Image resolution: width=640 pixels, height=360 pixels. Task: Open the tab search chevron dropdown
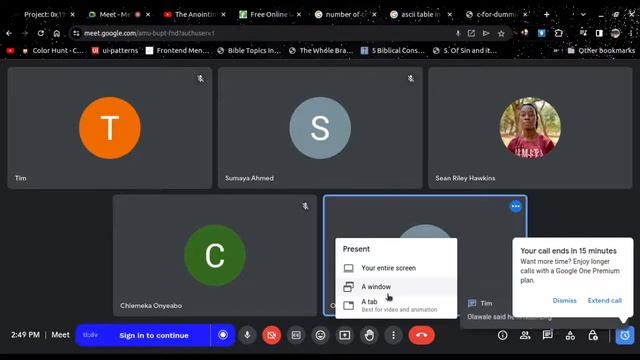(x=583, y=14)
